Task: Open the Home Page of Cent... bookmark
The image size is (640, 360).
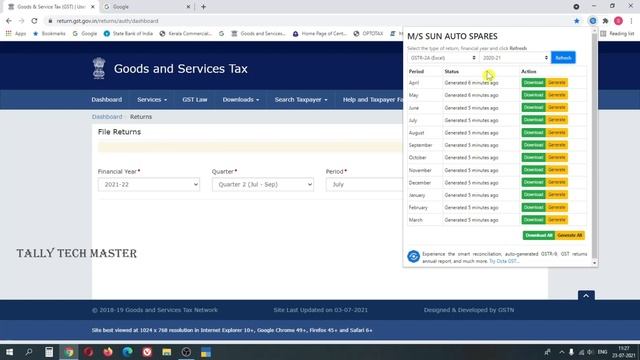Action: pyautogui.click(x=320, y=33)
